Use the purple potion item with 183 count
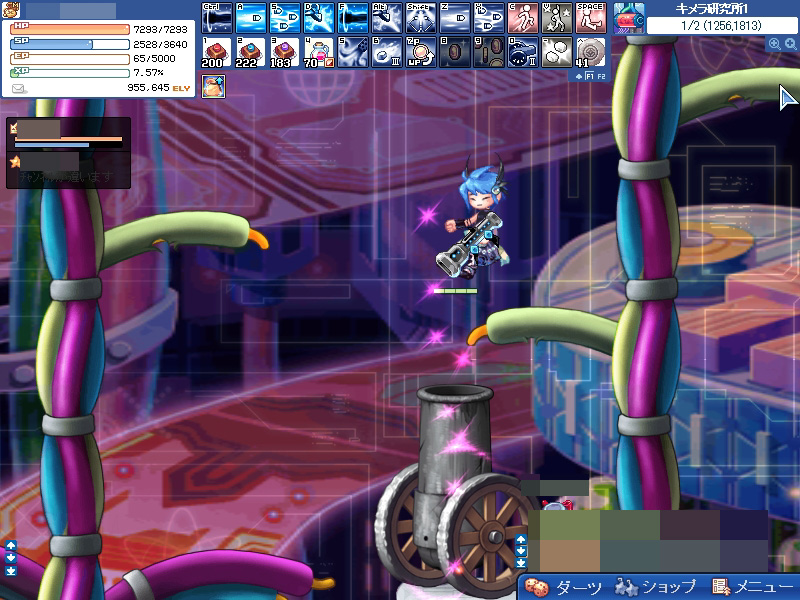This screenshot has width=800, height=600. (x=285, y=52)
